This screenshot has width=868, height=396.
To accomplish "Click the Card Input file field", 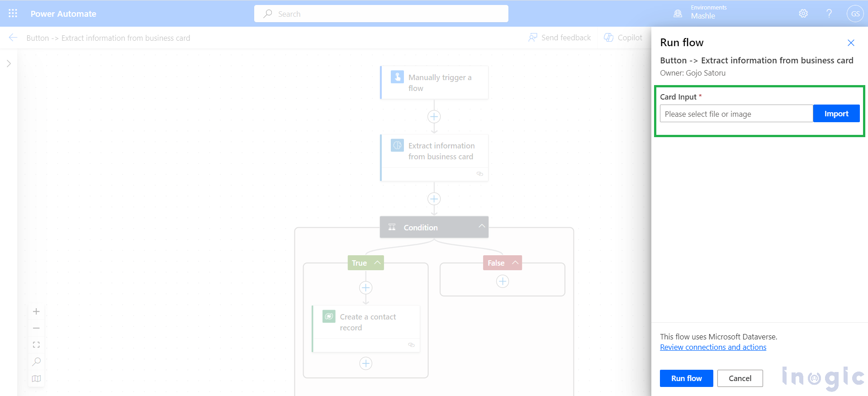I will (736, 114).
